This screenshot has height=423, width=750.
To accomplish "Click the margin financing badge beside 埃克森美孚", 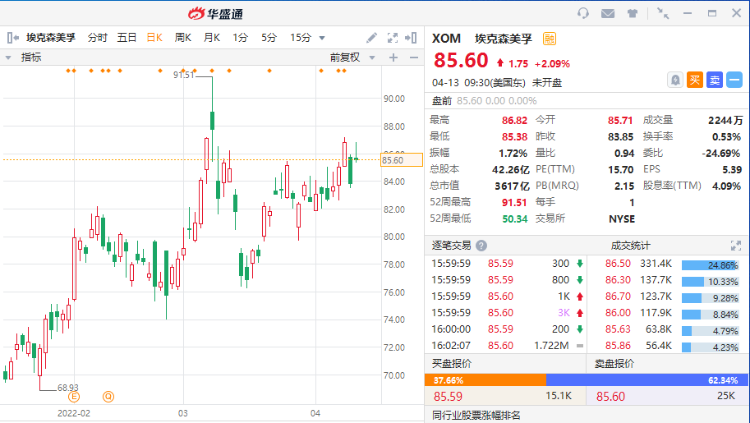I will 550,39.
